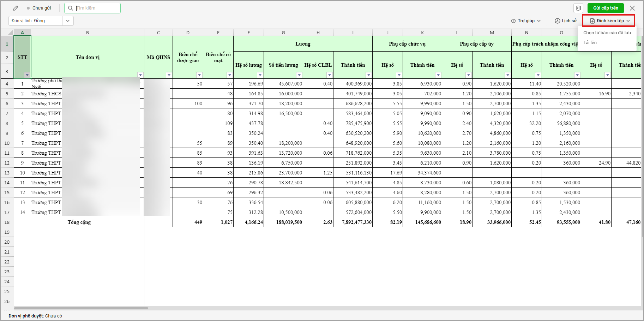Choose Chọn từ báo cáo đã lưu
The height and width of the screenshot is (321, 644).
607,32
